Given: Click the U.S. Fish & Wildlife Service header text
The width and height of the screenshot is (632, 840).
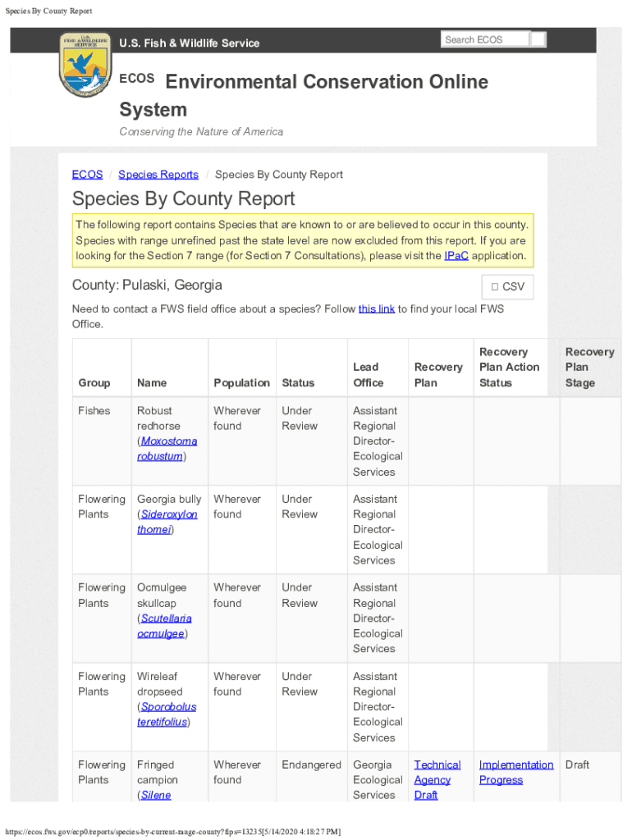Looking at the screenshot, I should (190, 43).
